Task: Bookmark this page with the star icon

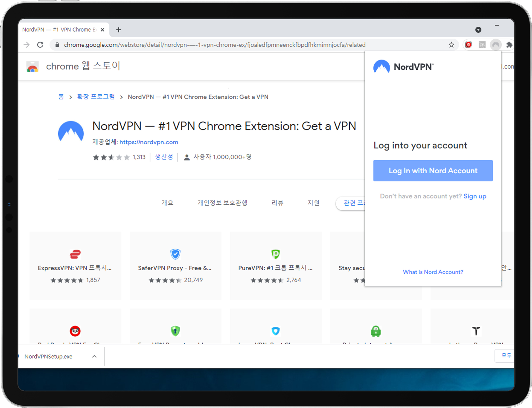Action: (x=451, y=45)
